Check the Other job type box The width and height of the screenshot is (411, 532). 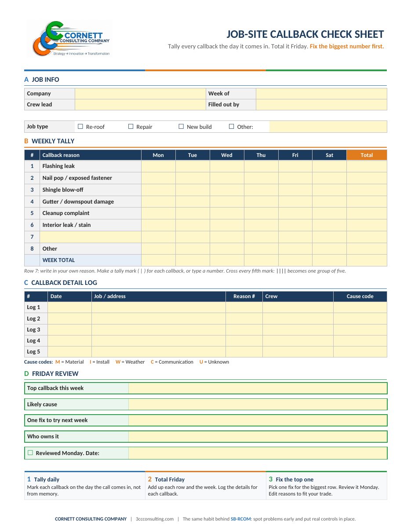(x=232, y=127)
